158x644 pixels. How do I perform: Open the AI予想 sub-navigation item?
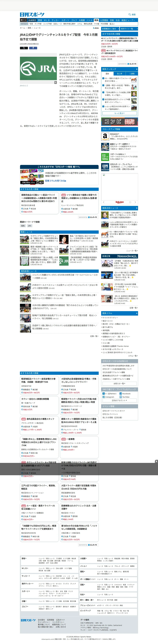click(38, 24)
